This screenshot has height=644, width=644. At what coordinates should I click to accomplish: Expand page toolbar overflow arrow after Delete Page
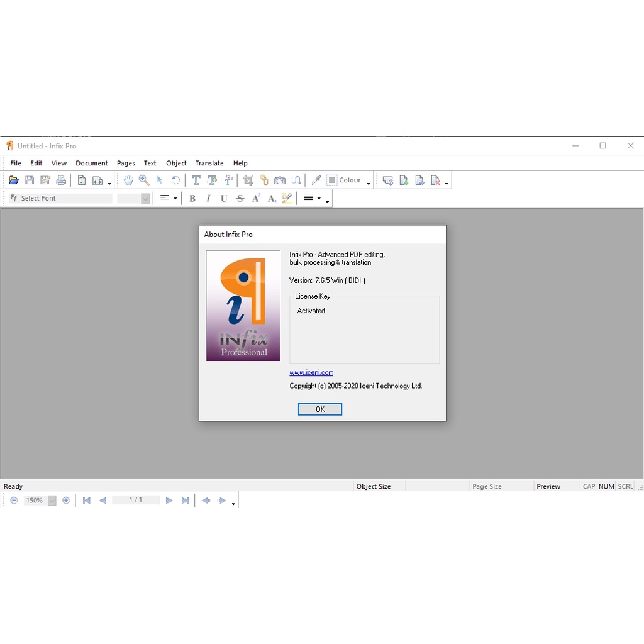click(x=447, y=184)
